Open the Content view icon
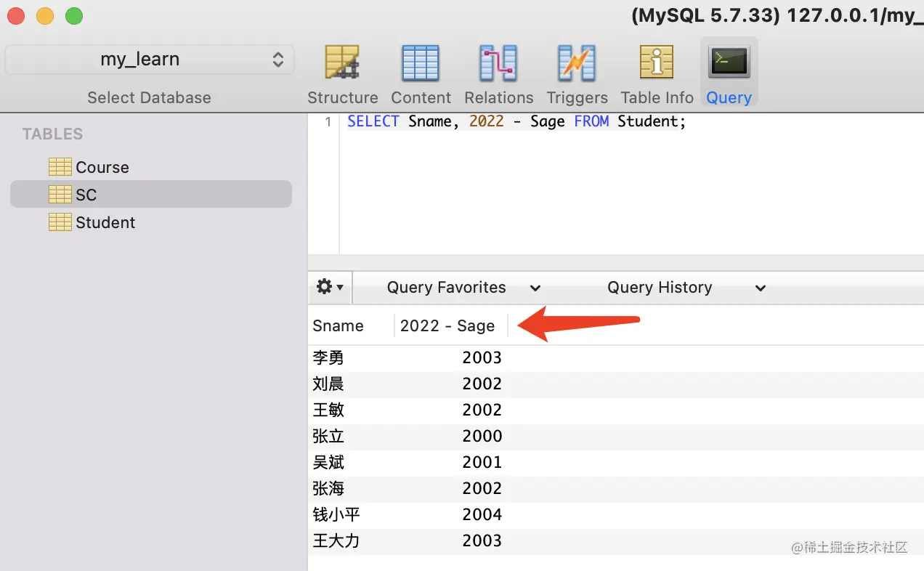Viewport: 924px width, 571px height. [x=421, y=63]
